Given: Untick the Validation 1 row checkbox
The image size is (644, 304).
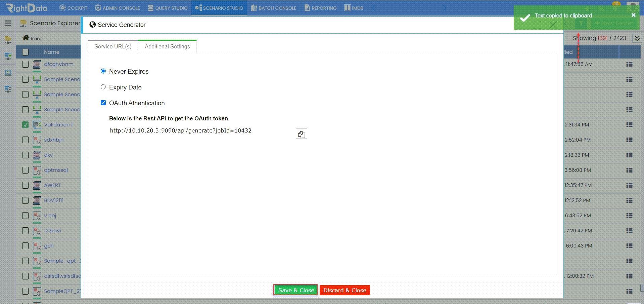Looking at the screenshot, I should pos(25,125).
